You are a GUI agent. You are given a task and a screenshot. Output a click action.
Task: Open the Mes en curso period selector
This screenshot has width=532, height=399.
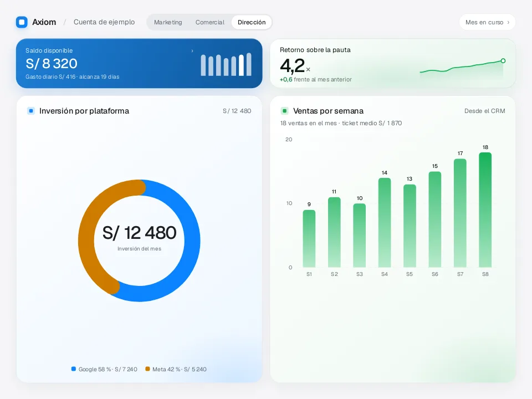[x=487, y=22]
